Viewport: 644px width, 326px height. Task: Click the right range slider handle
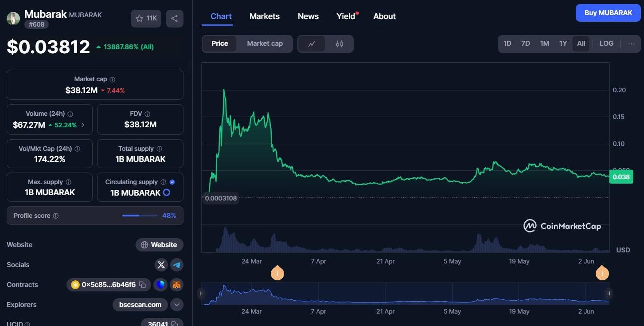coord(609,293)
